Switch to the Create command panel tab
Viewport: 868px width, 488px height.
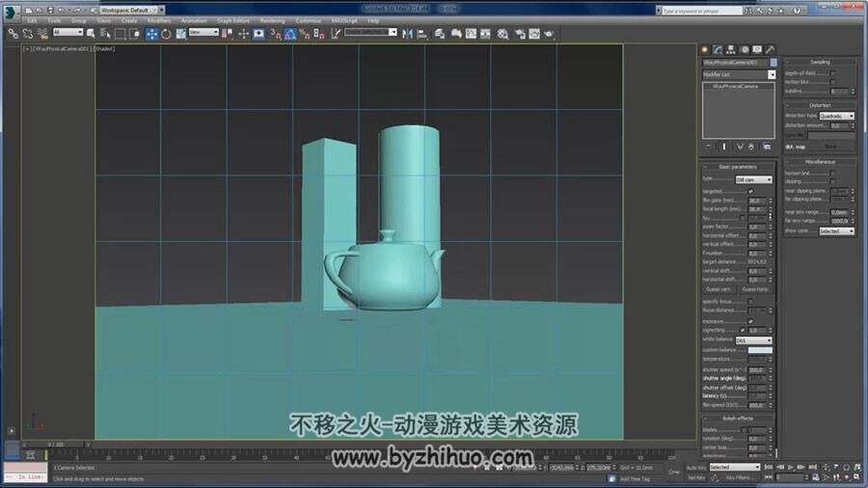(x=705, y=50)
